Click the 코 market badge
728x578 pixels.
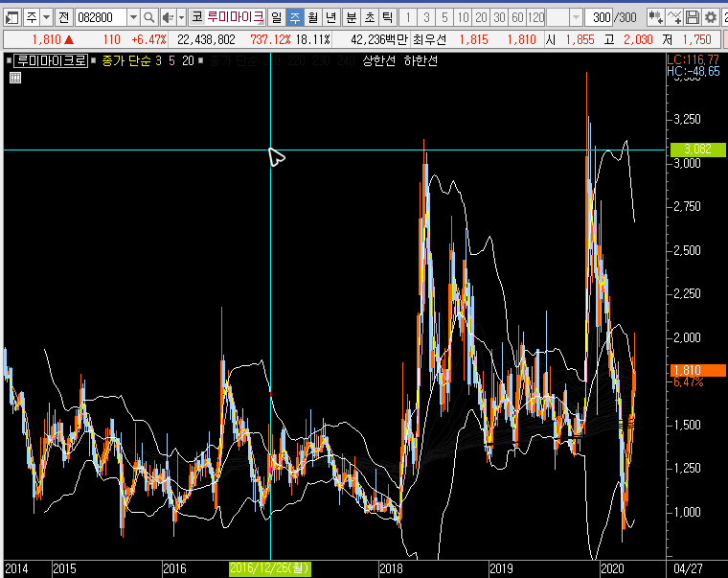197,17
